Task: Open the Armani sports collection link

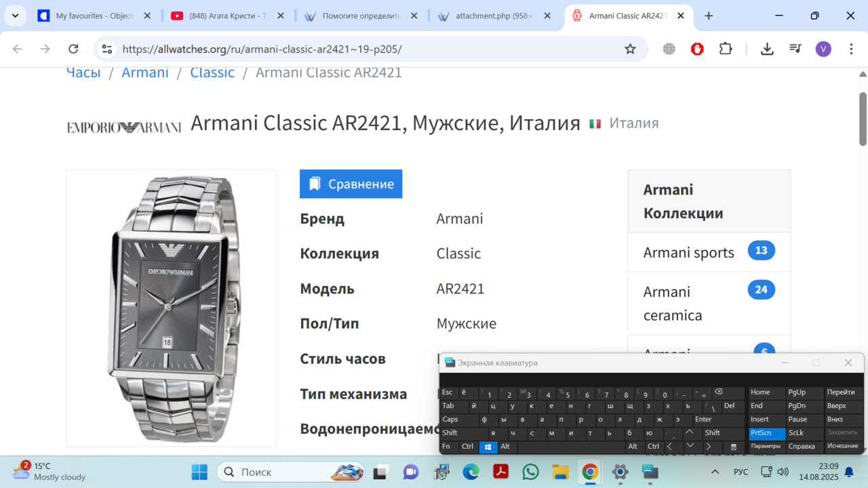Action: click(x=688, y=253)
